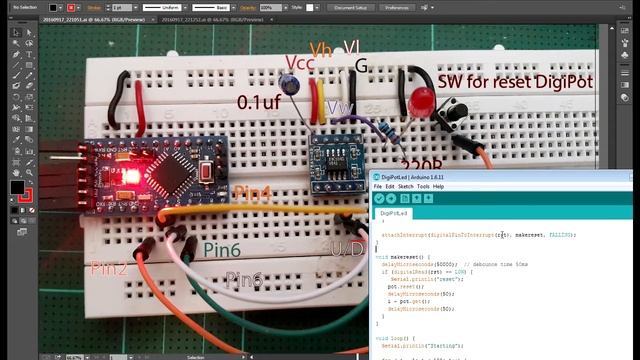
Task: Select the Symbol Sprayer tool
Action: (x=16, y=151)
